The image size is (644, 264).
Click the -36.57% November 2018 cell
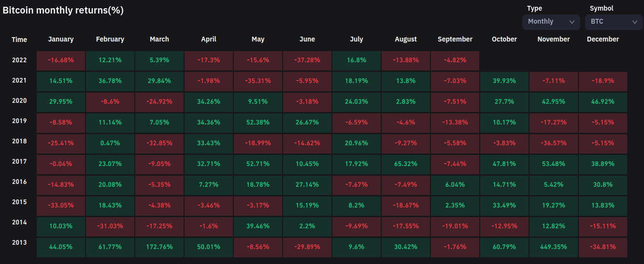(554, 143)
